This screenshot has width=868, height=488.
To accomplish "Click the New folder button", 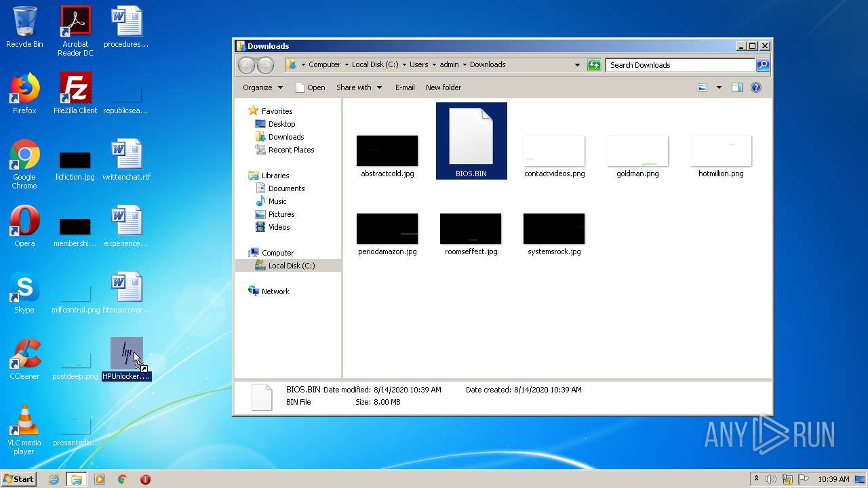I will (443, 87).
